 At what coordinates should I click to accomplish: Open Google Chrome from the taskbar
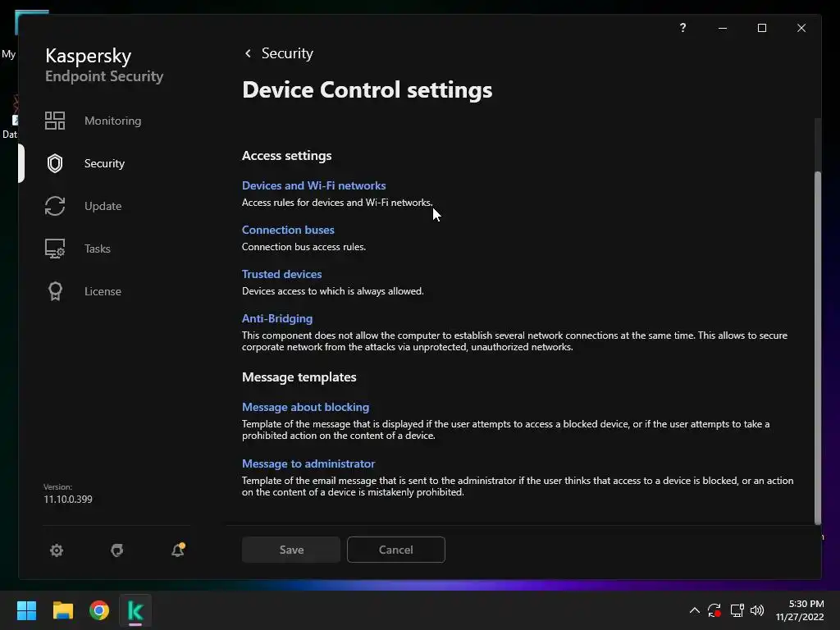(x=99, y=610)
